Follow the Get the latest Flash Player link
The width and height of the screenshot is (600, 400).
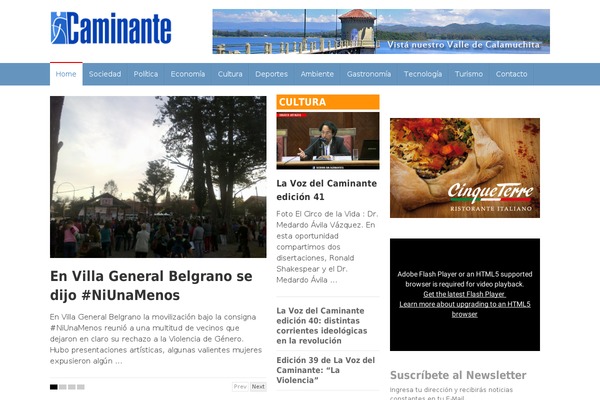[464, 294]
